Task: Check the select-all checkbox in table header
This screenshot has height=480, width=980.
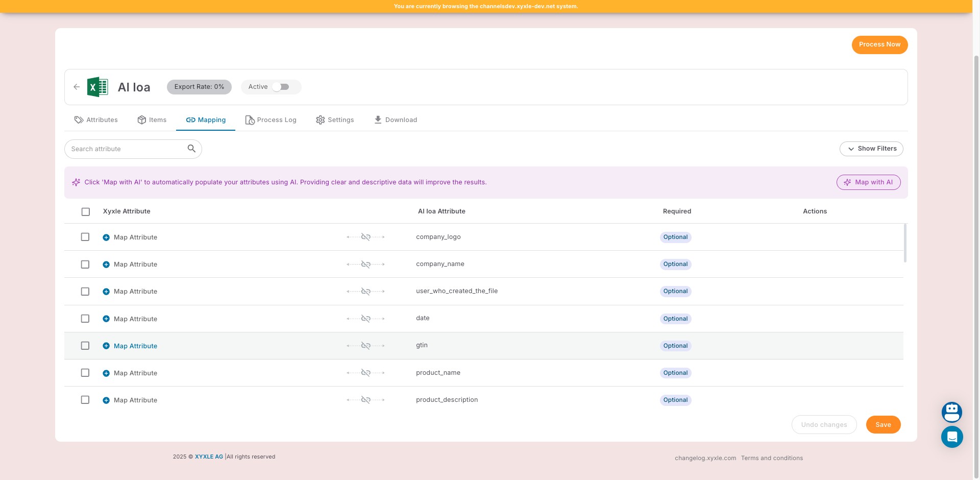Action: 86,211
